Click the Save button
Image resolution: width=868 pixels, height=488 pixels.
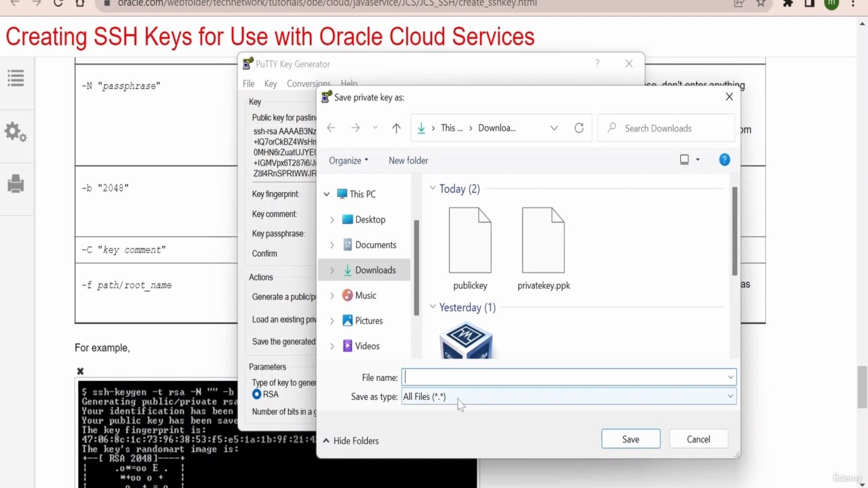pyautogui.click(x=630, y=439)
